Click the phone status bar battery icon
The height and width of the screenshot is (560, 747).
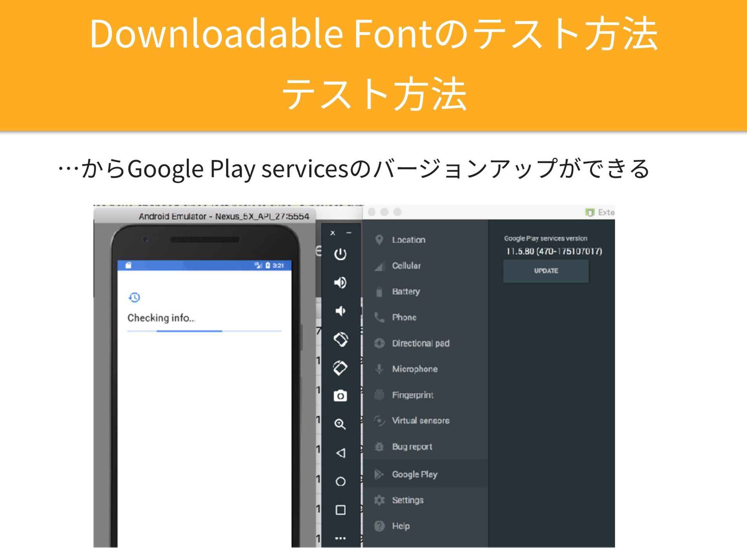(x=268, y=266)
